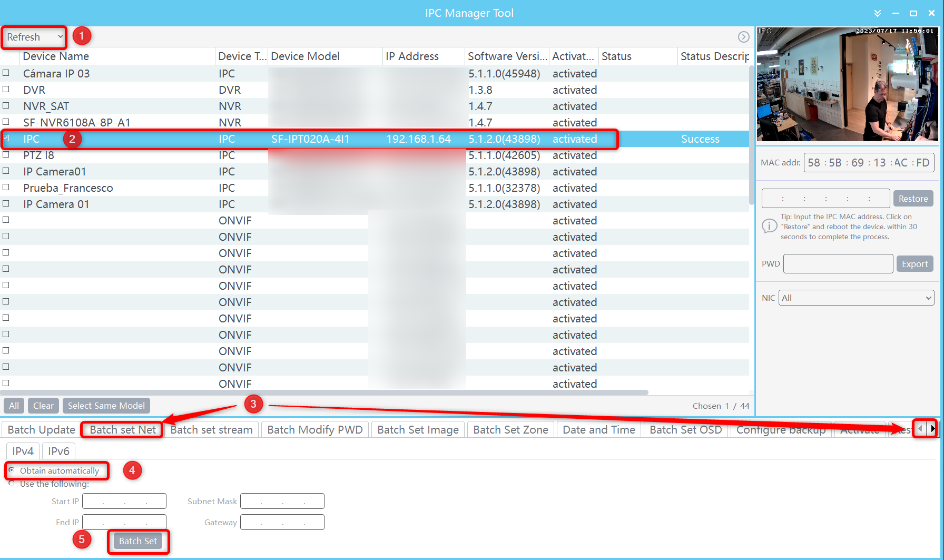Switch to the IPv6 tab
This screenshot has width=944, height=560.
pyautogui.click(x=58, y=451)
